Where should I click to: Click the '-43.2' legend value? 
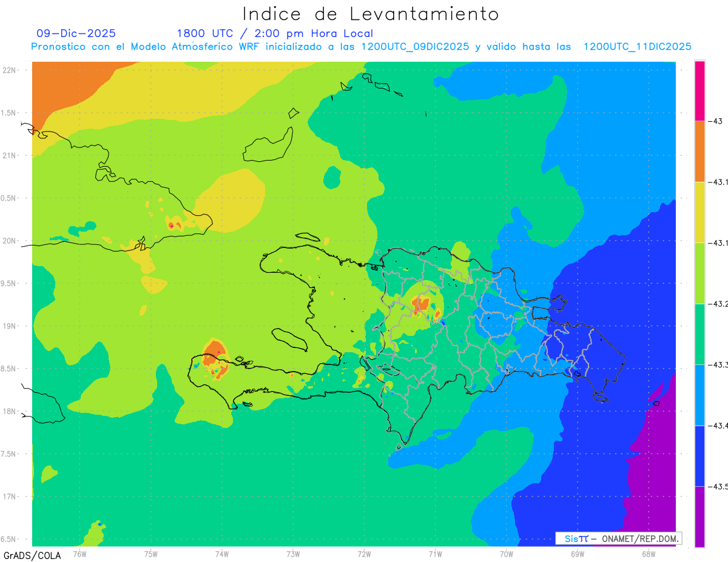(x=719, y=304)
